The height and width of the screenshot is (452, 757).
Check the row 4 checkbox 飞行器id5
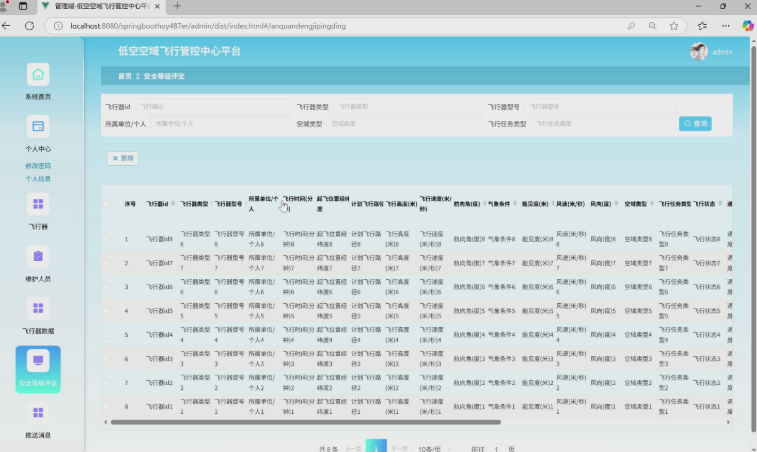pyautogui.click(x=106, y=311)
